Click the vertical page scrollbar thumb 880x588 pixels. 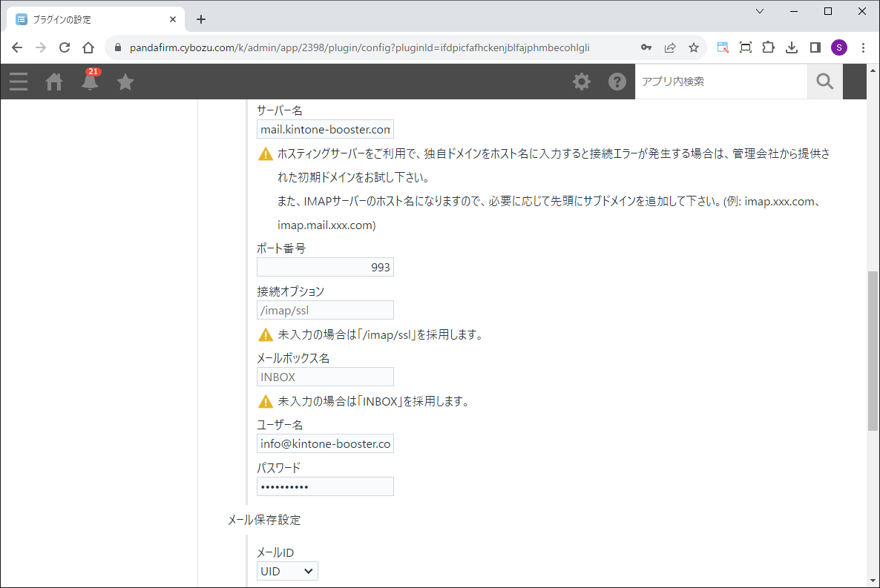click(873, 350)
